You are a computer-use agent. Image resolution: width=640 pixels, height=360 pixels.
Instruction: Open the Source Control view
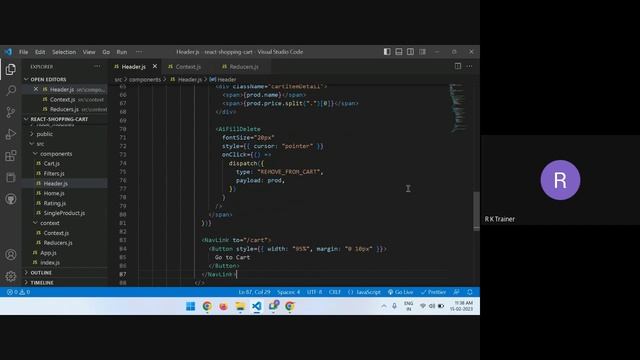click(11, 112)
